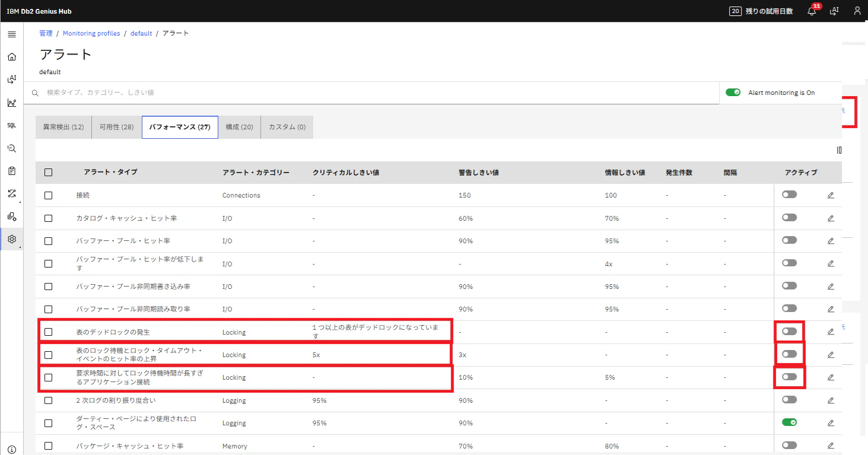Open the clipboard report icon in the sidebar
868x455 pixels.
pos(12,171)
